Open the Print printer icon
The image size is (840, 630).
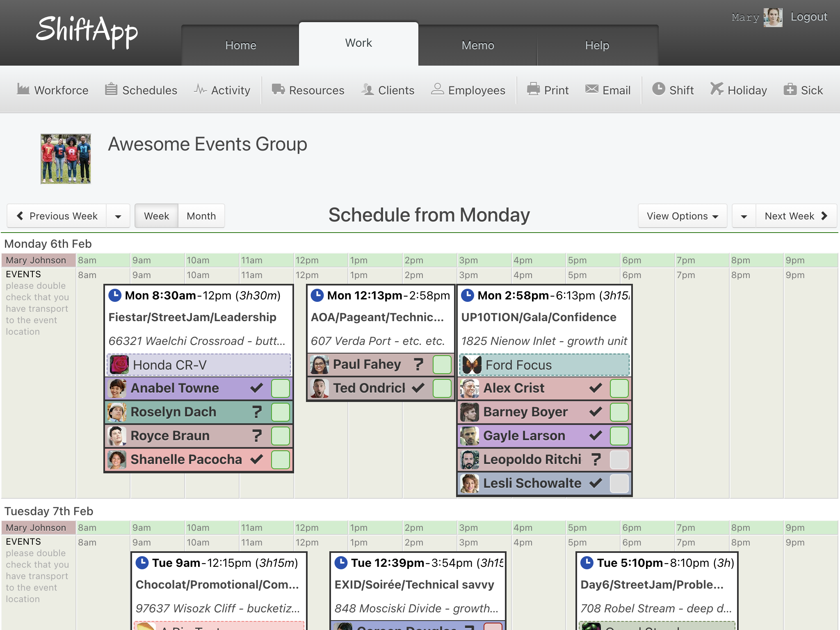click(x=533, y=89)
